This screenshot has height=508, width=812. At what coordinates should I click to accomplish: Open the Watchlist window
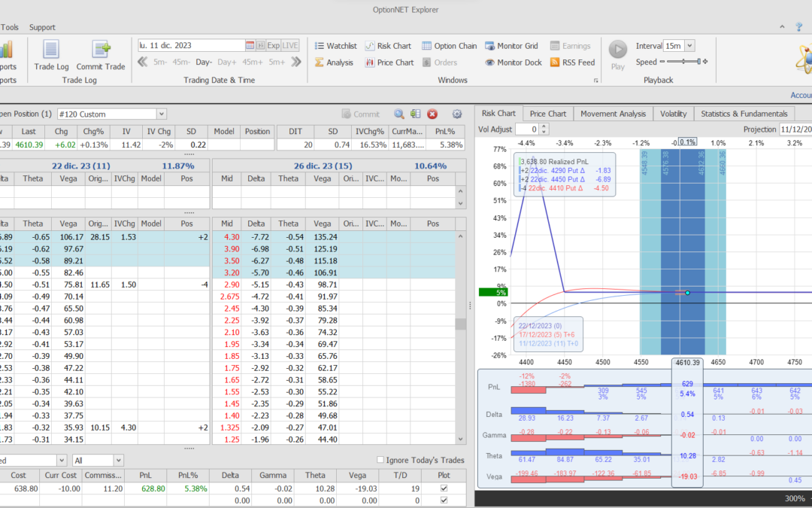[335, 46]
